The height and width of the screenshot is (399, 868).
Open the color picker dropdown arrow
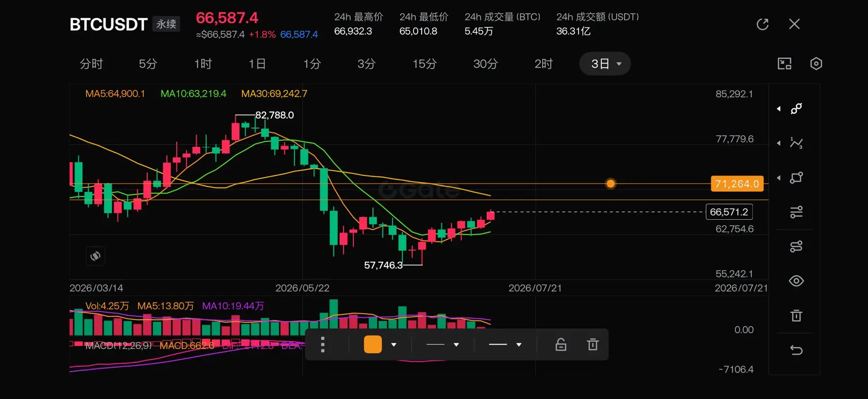coord(394,345)
